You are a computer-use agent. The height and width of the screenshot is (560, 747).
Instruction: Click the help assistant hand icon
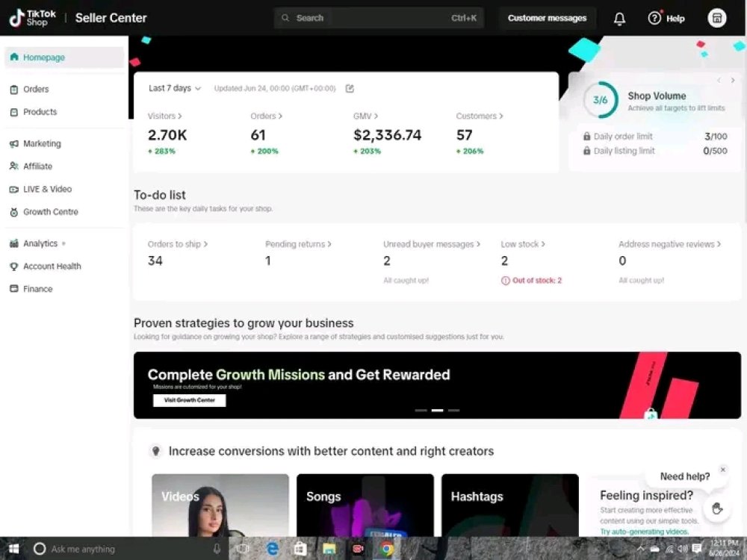(716, 508)
